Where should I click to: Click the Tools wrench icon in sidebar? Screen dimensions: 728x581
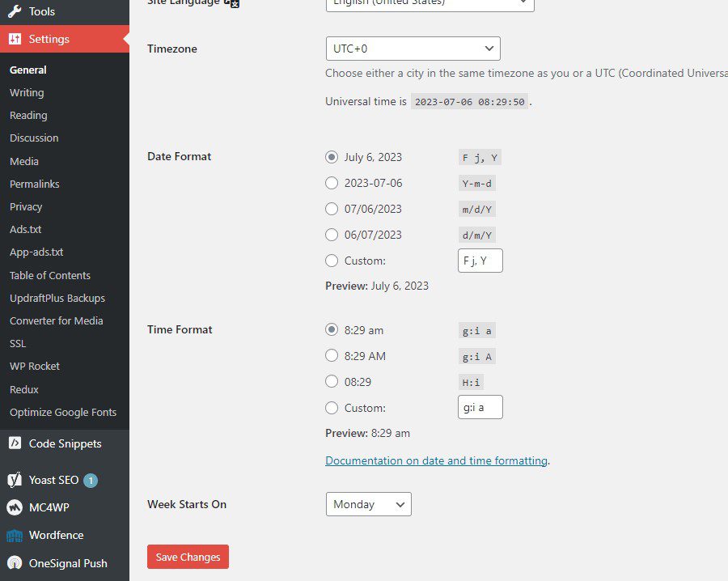pos(15,11)
